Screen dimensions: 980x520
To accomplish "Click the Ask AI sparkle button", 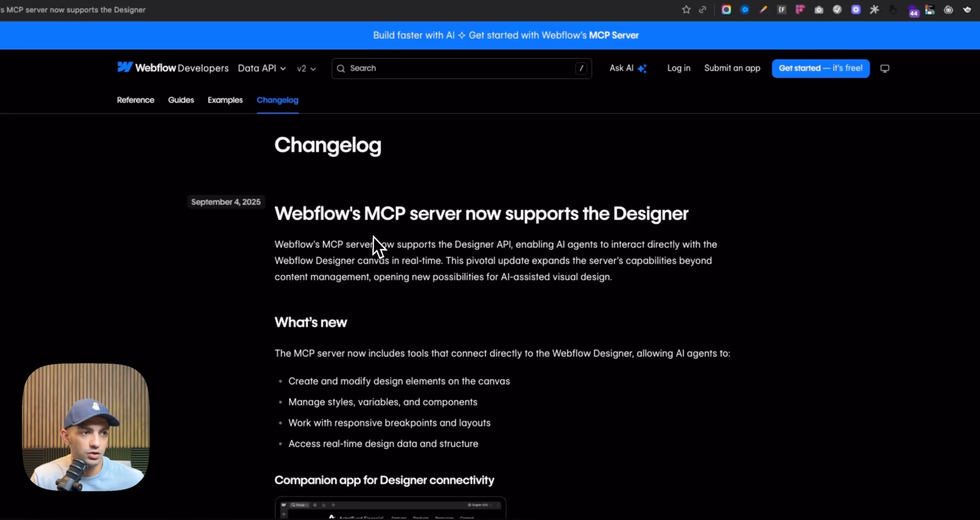I will click(628, 68).
